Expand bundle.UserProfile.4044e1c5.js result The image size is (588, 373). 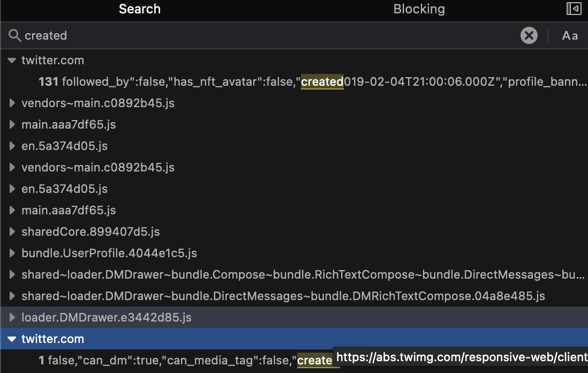(x=12, y=253)
